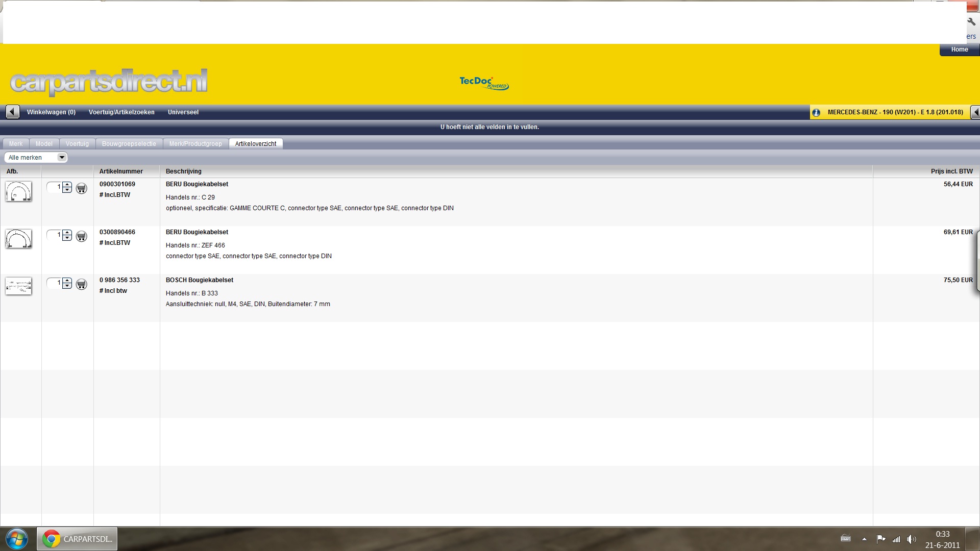Open the on-screen keyboard tray icon
980x551 pixels.
tap(846, 538)
